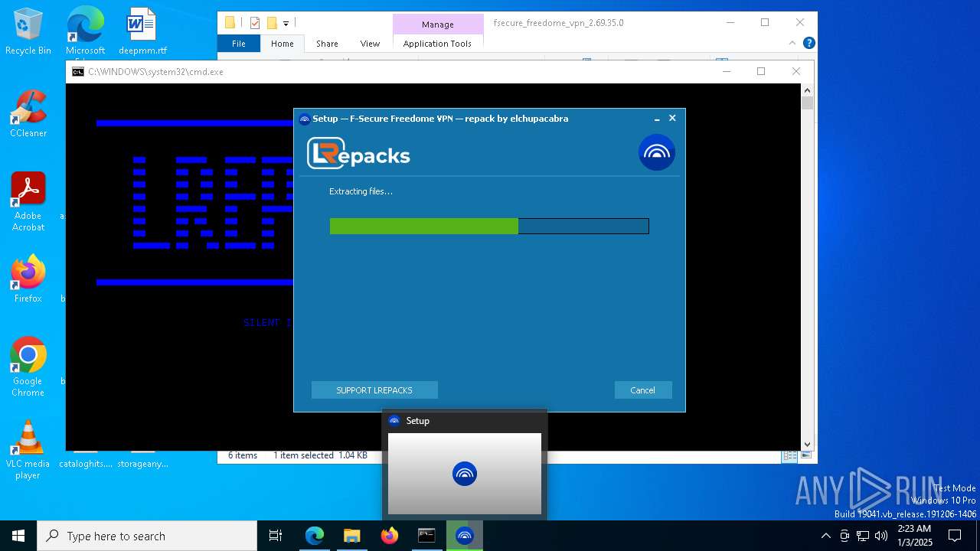This screenshot has width=980, height=551.
Task: Select the CCleaner desktop shortcut
Action: [28, 114]
